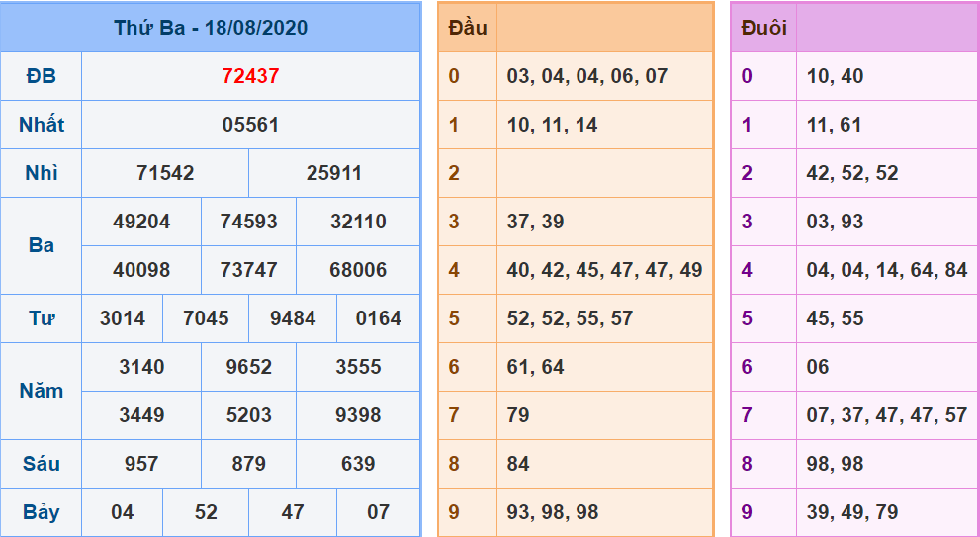
Task: Click the number 25911 in Nhì row
Action: (334, 173)
